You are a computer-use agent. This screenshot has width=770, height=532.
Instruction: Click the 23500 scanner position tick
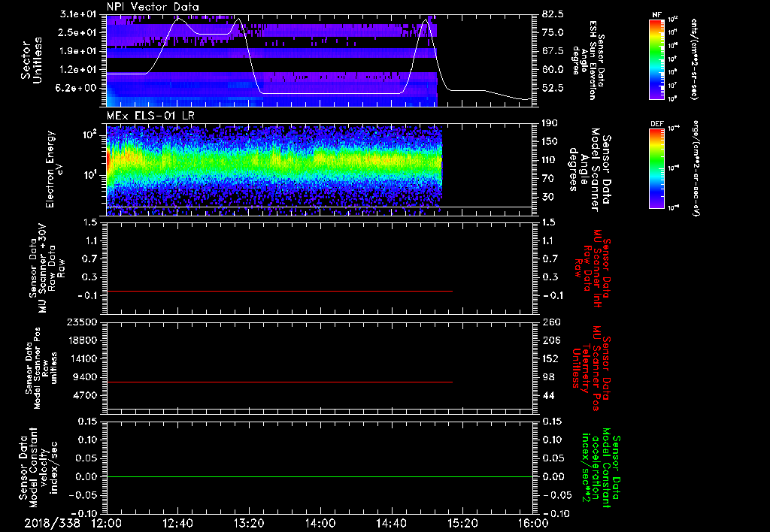(82, 322)
